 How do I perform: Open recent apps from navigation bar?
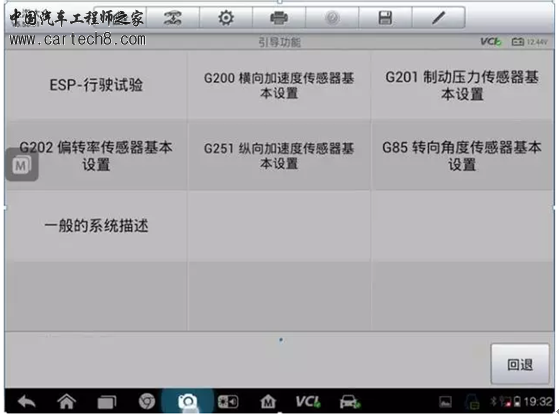pos(107,402)
